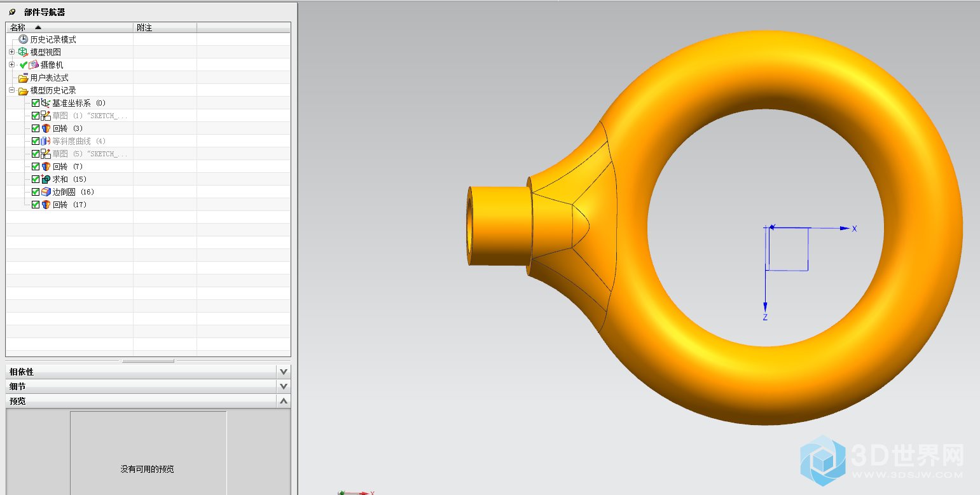Viewport: 980px width, 495px height.
Task: Select the 草图 (1) "SKETCH_ label
Action: pos(90,116)
